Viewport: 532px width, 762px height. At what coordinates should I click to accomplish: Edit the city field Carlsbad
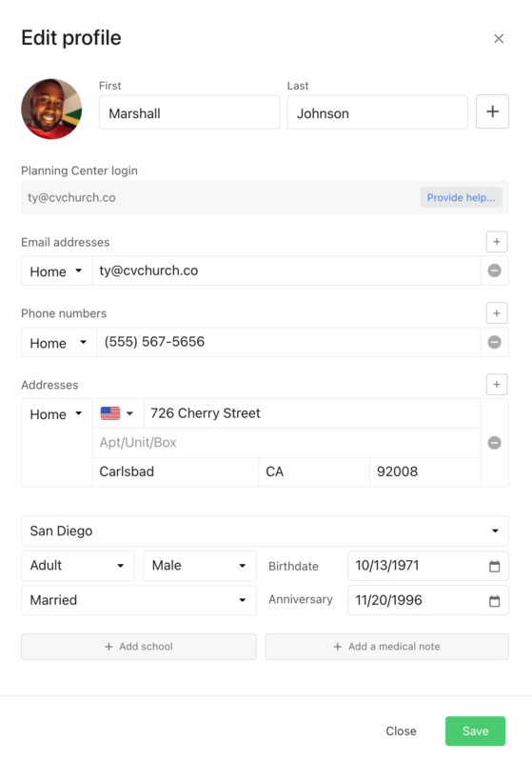click(x=175, y=471)
